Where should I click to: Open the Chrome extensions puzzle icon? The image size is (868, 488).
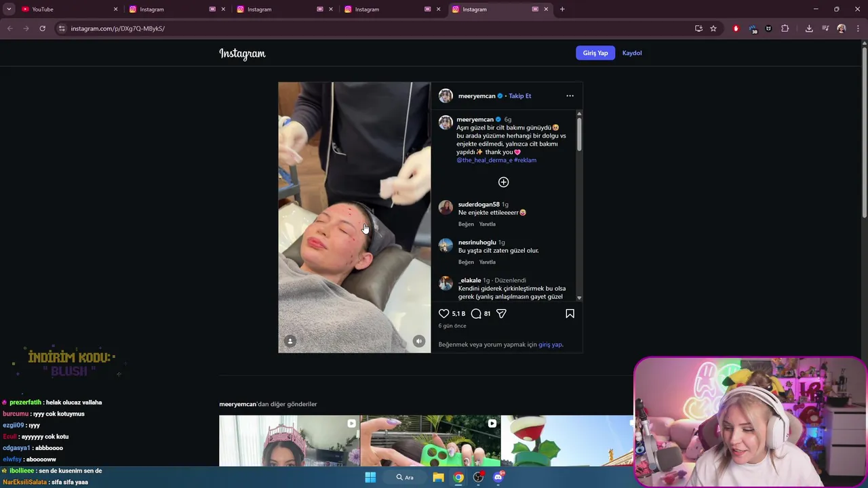(x=785, y=28)
